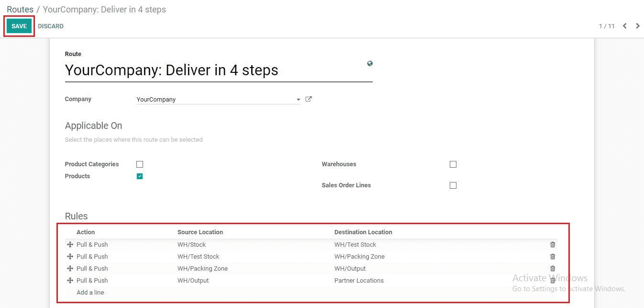Image resolution: width=644 pixels, height=308 pixels.
Task: Open the Company dropdown arrow
Action: tap(298, 100)
